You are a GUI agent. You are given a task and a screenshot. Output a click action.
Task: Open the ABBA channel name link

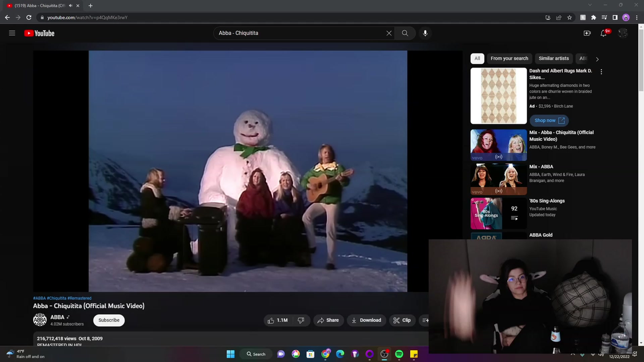[57, 317]
